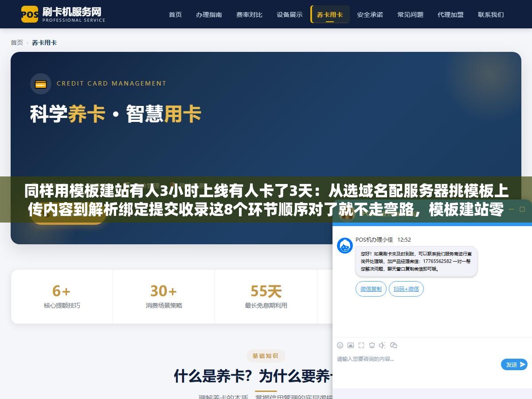
Task: Toggle chat sound speaker icon
Action: pos(382,345)
